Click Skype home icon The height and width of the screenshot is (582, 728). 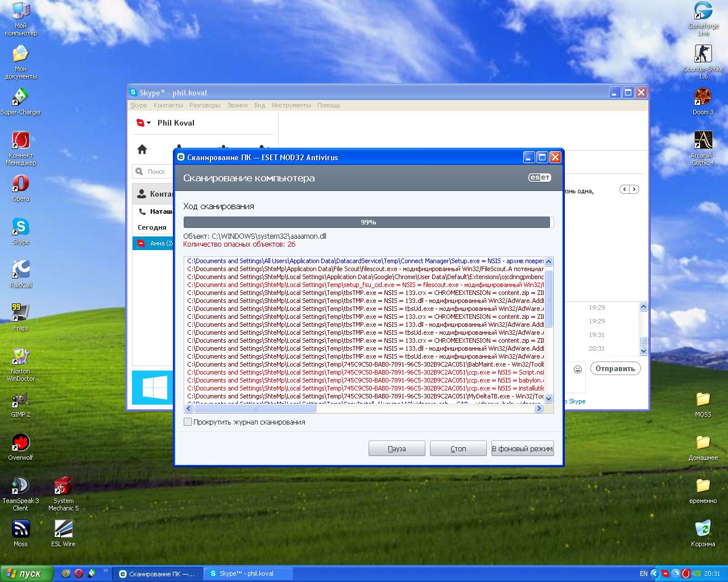click(142, 149)
